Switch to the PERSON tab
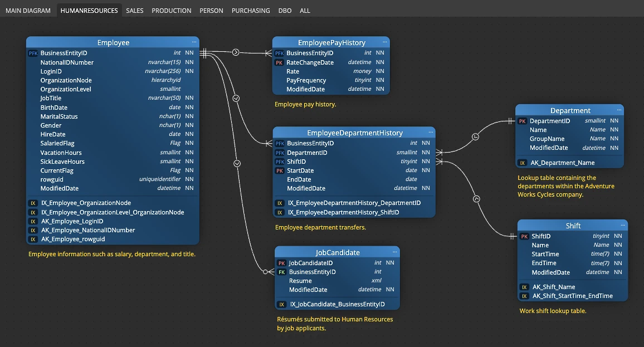Viewport: 644px width, 347px height. click(212, 11)
